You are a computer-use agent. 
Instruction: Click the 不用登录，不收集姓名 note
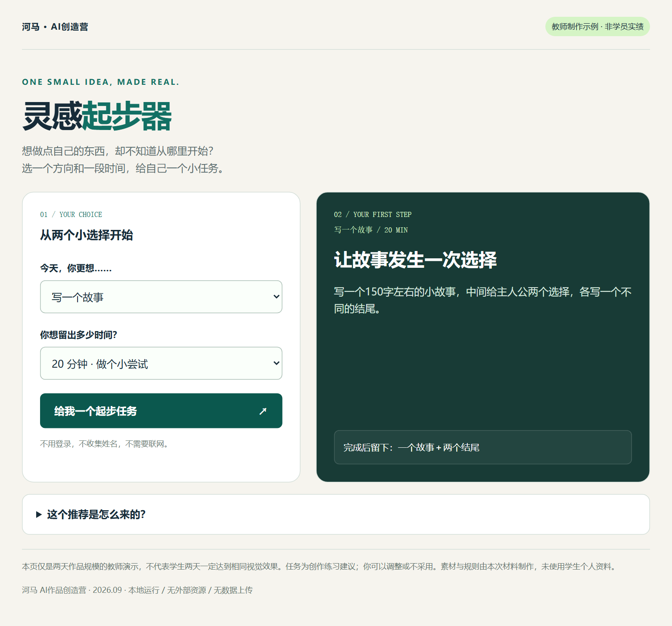[x=105, y=444]
